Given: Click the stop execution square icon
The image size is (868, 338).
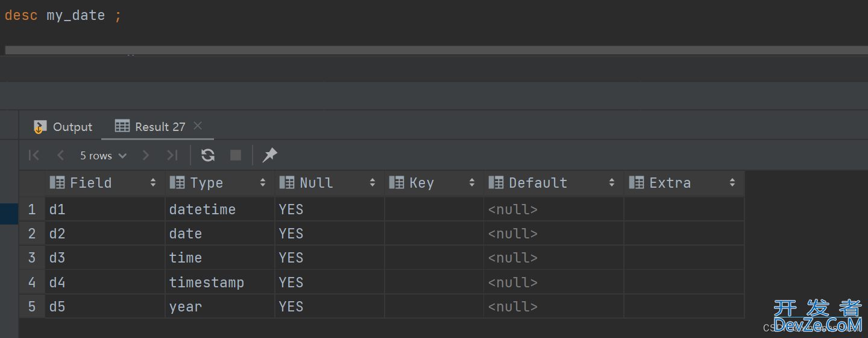Looking at the screenshot, I should (x=236, y=156).
